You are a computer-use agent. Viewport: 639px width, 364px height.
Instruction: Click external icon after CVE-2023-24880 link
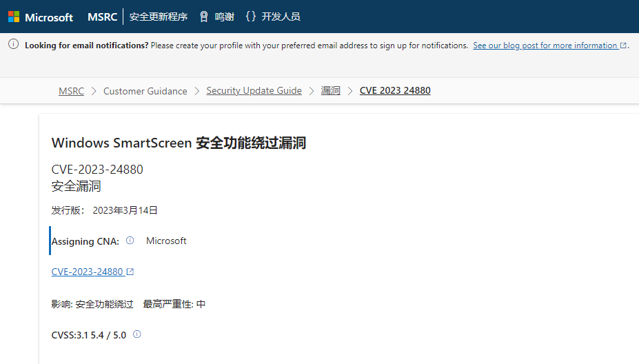(130, 272)
